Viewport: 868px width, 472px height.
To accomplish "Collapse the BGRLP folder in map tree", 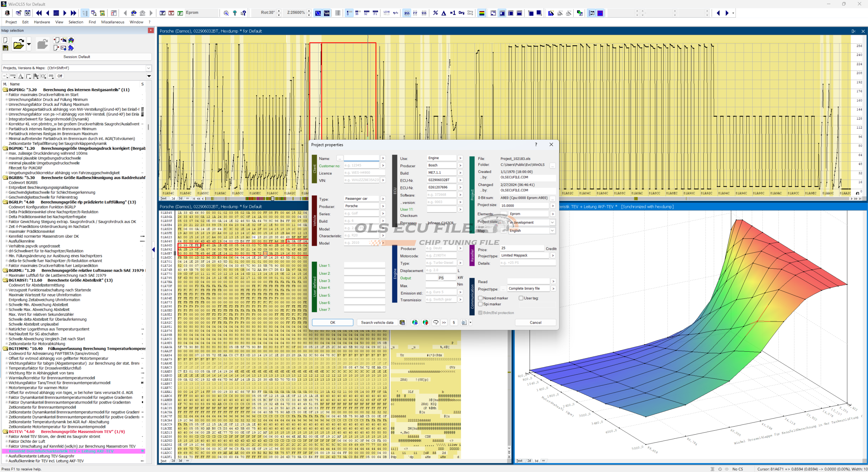I will (5, 202).
